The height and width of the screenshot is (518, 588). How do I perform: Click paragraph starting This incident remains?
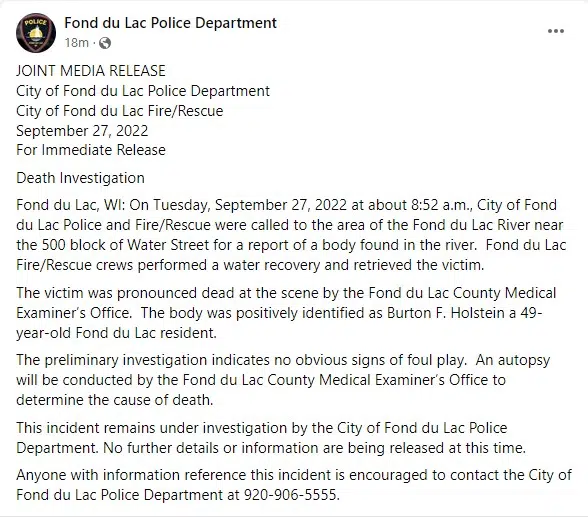271,438
